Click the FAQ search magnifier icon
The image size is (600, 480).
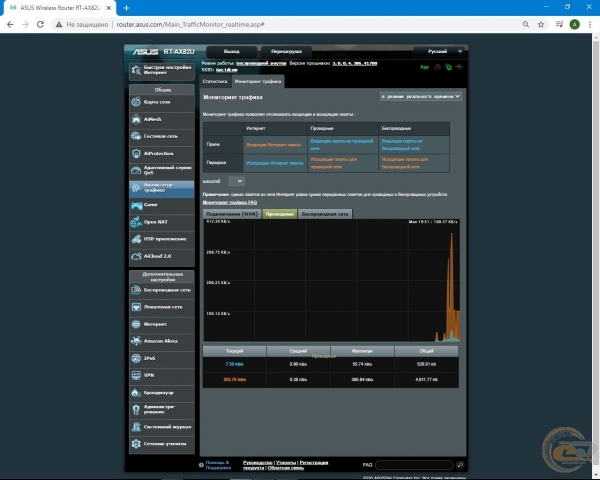pos(460,465)
